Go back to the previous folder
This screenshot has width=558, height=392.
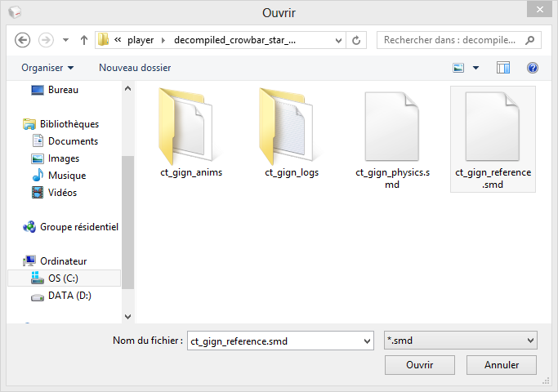22,40
